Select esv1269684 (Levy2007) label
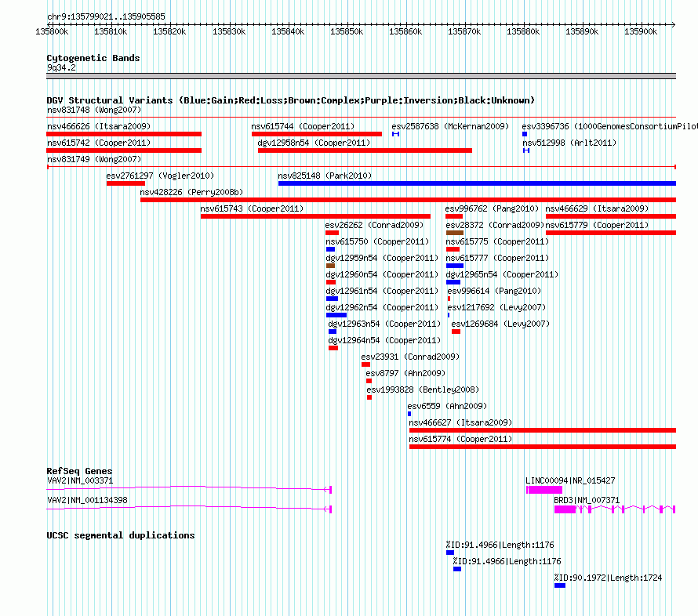 point(500,324)
